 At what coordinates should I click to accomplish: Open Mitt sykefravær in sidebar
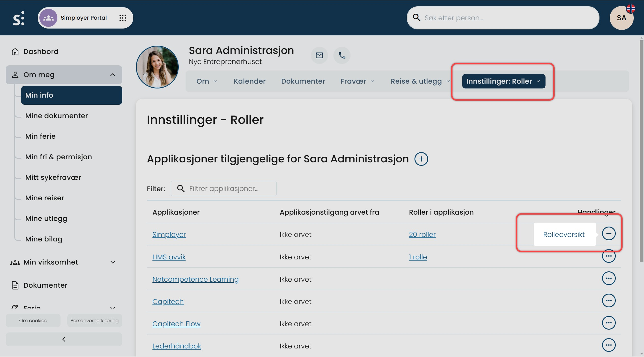(x=53, y=178)
